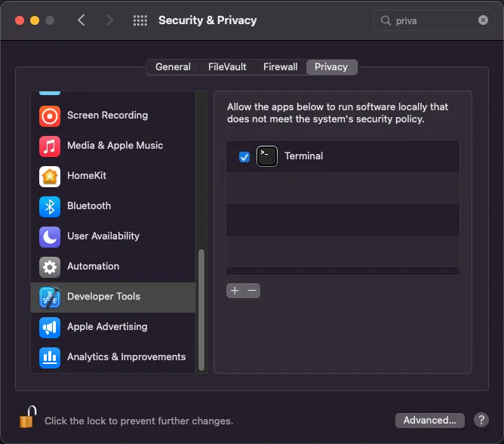Image resolution: width=504 pixels, height=444 pixels.
Task: Select the Analytics & Improvements text
Action: 126,357
